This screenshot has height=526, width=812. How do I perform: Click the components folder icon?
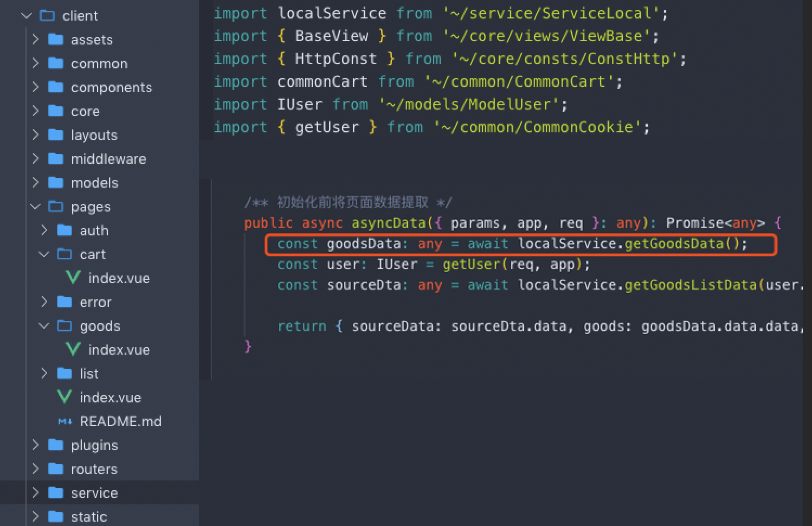[56, 87]
